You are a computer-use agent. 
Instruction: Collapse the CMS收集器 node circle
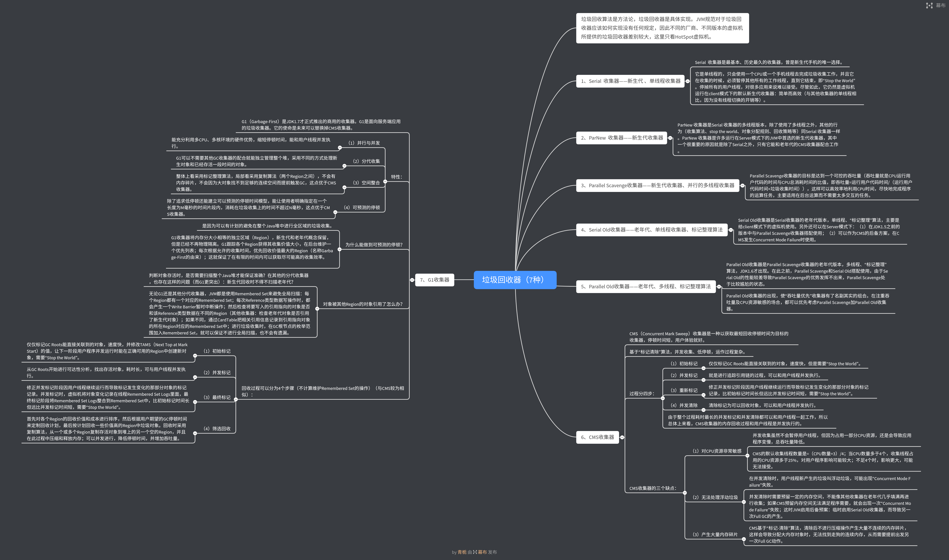(622, 437)
